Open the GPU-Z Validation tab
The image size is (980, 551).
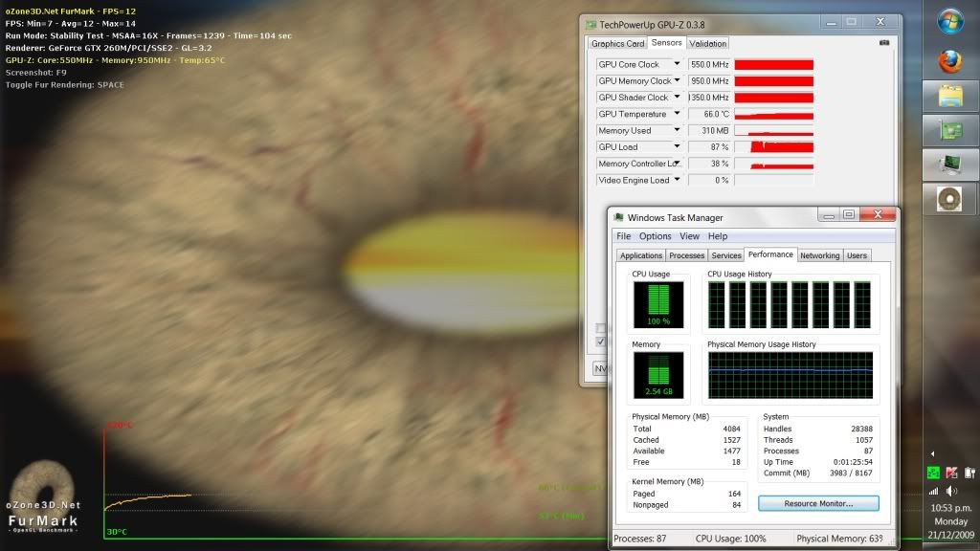point(707,44)
